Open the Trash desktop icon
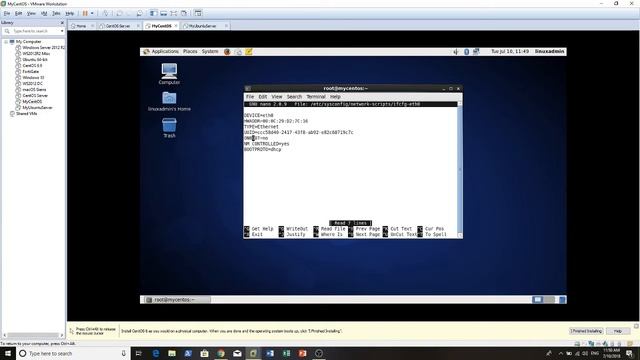The height and width of the screenshot is (360, 640). click(169, 128)
